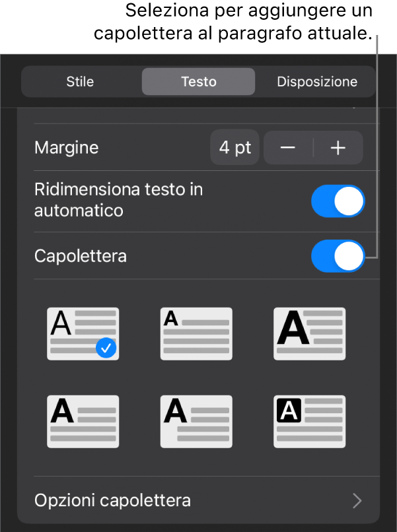Increase Margine with the plus button
Screen dimensions: 397x532
click(x=338, y=148)
